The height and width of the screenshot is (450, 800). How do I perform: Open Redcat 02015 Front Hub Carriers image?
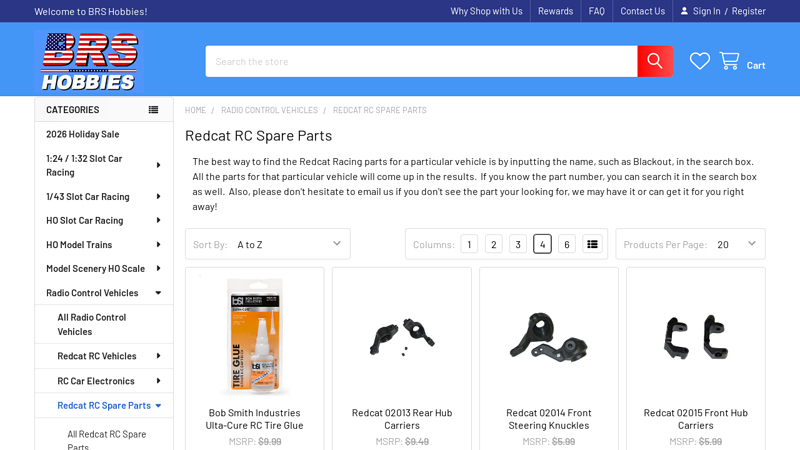[x=695, y=337]
